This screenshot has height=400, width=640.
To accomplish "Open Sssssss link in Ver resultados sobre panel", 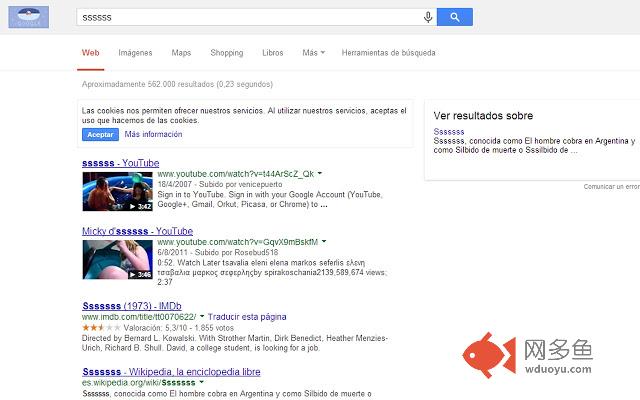I will click(449, 132).
